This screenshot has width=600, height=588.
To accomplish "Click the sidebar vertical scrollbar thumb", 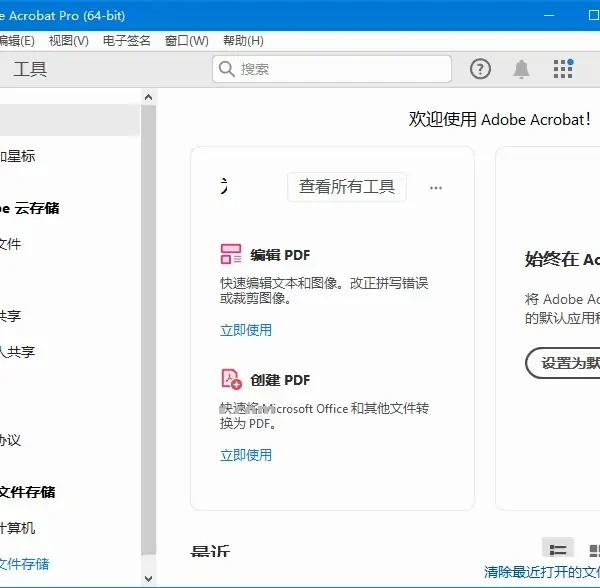I will (x=148, y=330).
